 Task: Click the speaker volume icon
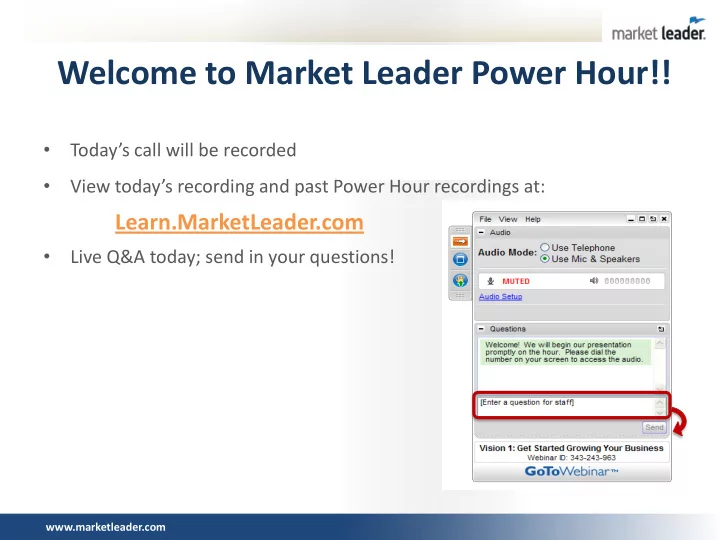pyautogui.click(x=594, y=281)
